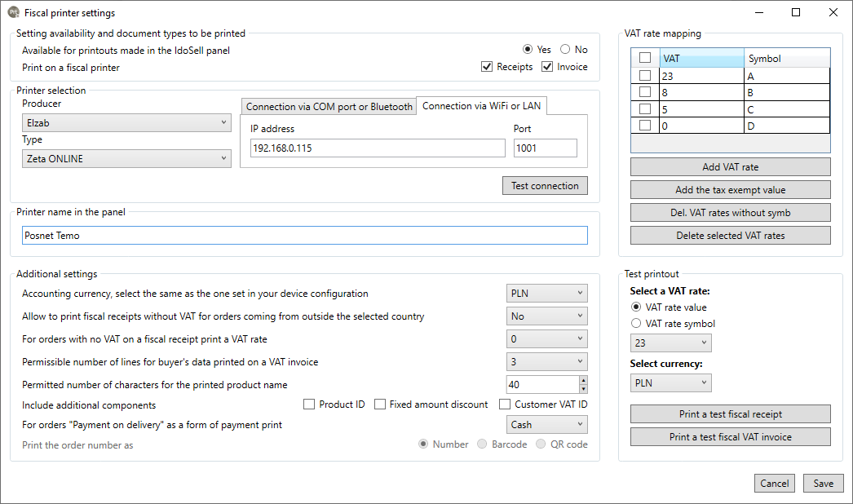Open the Select currency dropdown in Test printout

tap(671, 383)
